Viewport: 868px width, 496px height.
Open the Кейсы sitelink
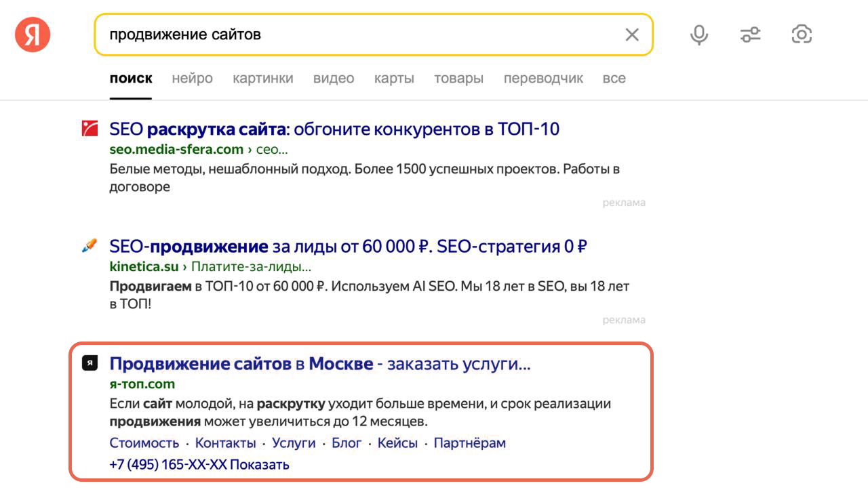click(397, 443)
